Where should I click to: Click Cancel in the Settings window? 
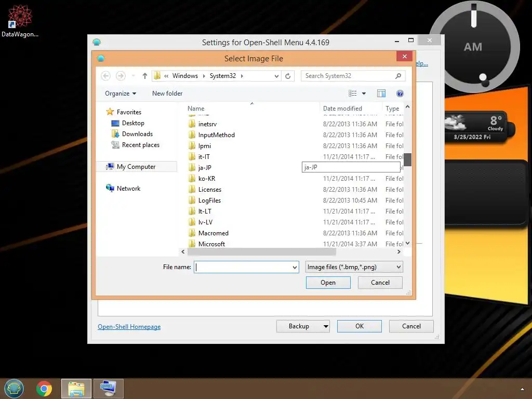pyautogui.click(x=411, y=326)
